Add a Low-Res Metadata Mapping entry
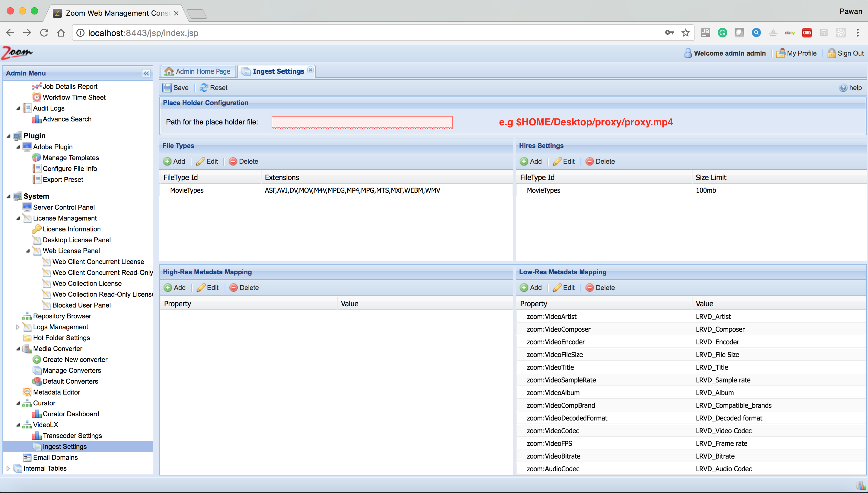Screen dimensions: 868x493 point(531,288)
